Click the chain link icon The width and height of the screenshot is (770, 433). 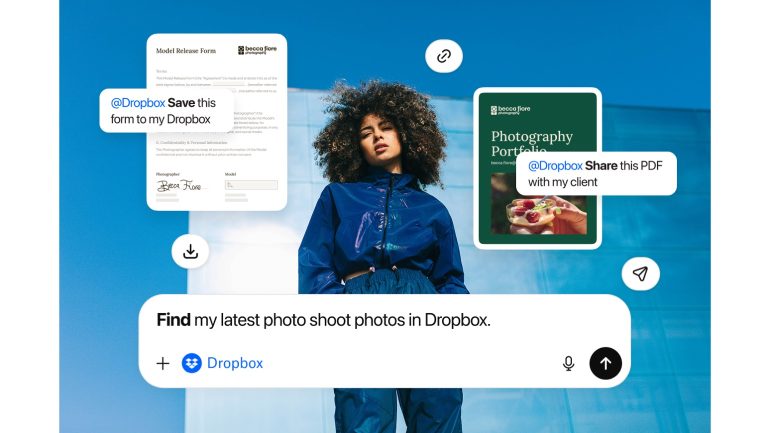pyautogui.click(x=443, y=56)
